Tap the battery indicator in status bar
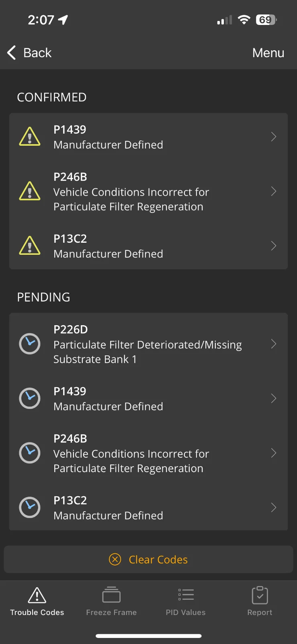The image size is (297, 644). (266, 20)
